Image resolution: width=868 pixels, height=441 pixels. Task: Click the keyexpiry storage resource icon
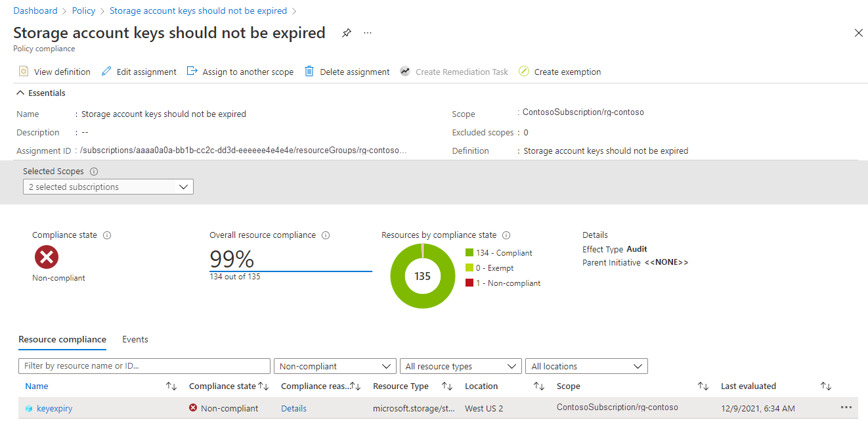tap(29, 409)
